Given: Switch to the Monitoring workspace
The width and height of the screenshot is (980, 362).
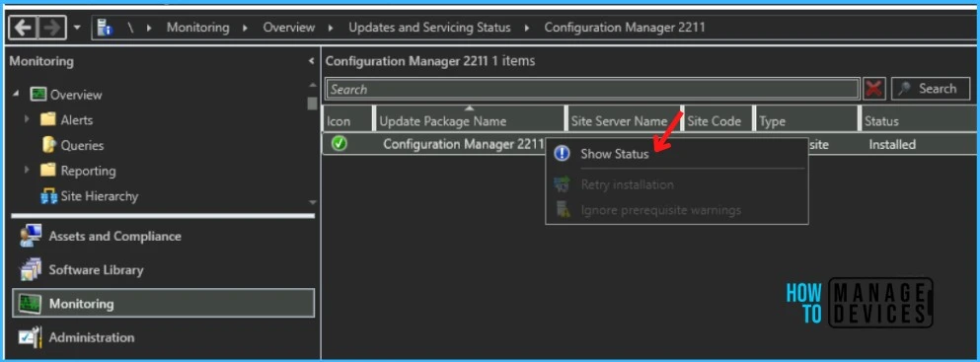Looking at the screenshot, I should (163, 304).
